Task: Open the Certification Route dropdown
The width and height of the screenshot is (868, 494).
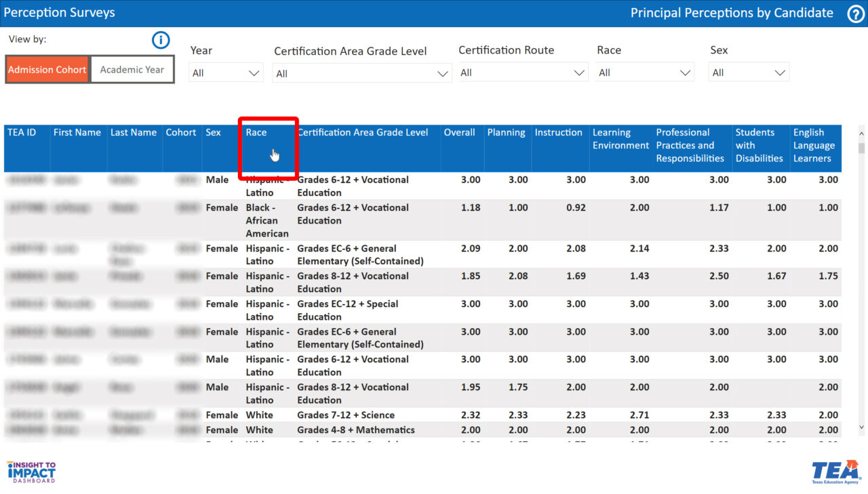Action: pyautogui.click(x=522, y=73)
